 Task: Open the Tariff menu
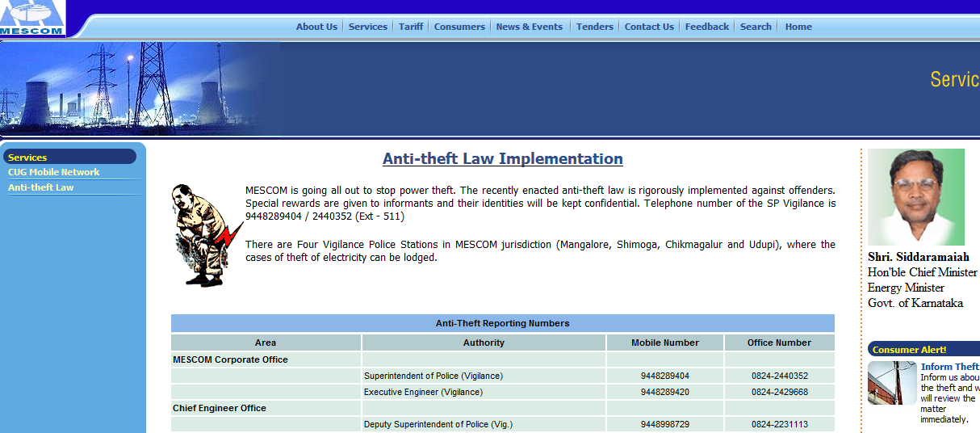coord(411,27)
